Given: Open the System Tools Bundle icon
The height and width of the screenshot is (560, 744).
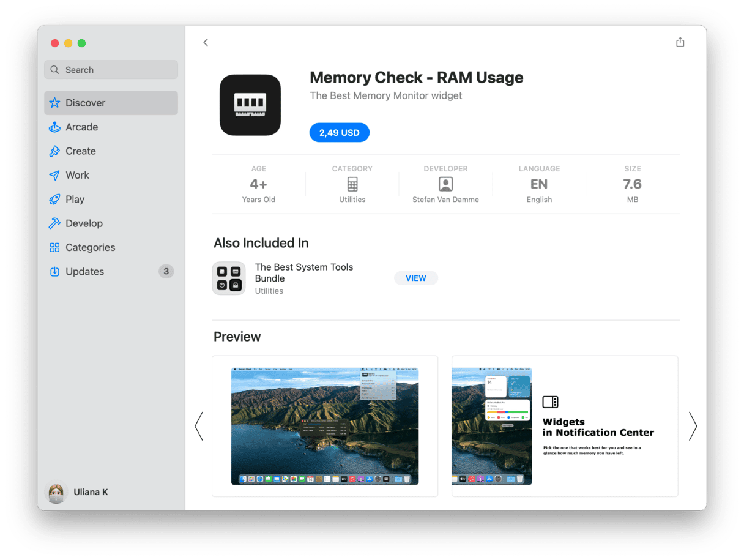Looking at the screenshot, I should point(229,278).
